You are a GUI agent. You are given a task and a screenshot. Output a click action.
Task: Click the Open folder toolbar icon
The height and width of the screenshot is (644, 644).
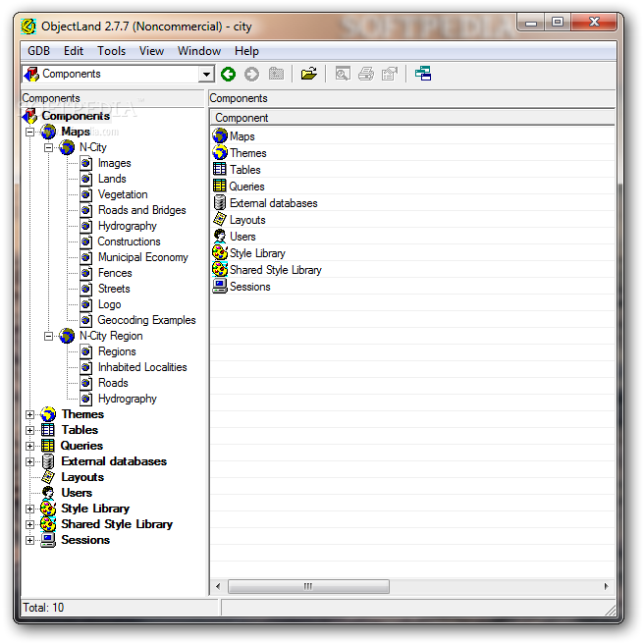coord(309,74)
